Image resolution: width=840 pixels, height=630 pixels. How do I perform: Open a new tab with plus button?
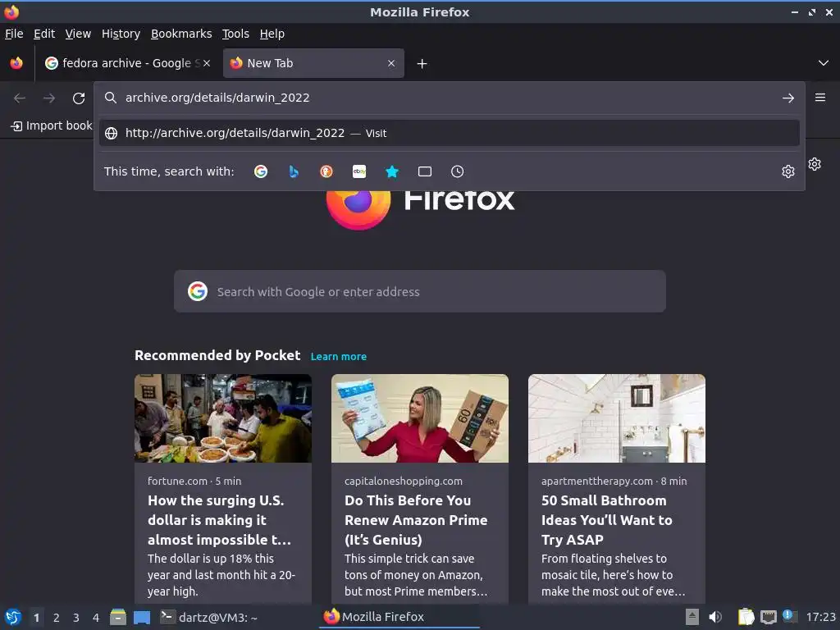pos(422,64)
